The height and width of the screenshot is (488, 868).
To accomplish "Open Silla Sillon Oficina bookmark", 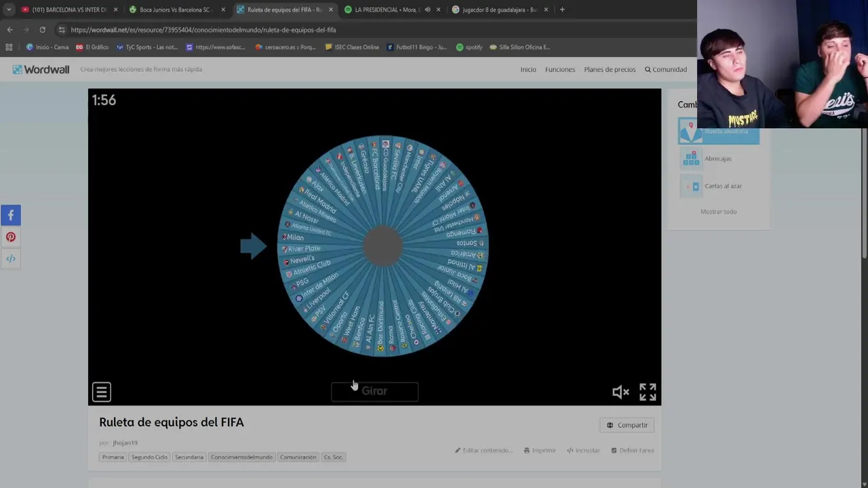I will coord(520,47).
